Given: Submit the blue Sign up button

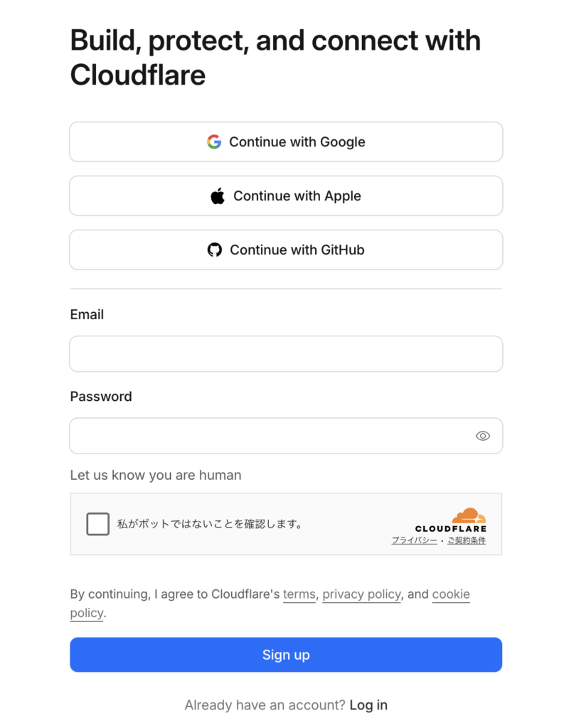Looking at the screenshot, I should pos(286,655).
